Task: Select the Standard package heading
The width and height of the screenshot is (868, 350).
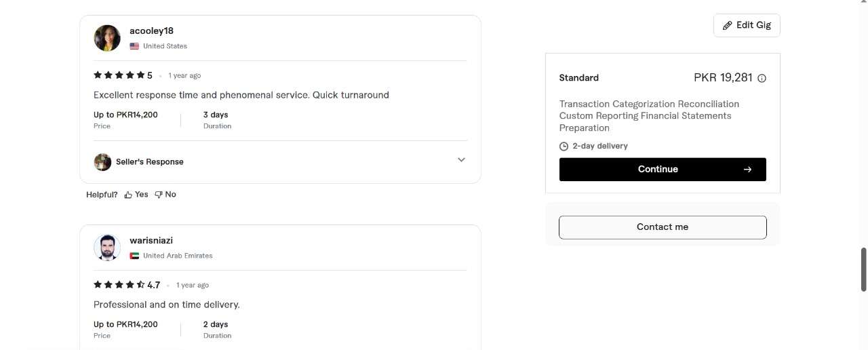Action: pyautogui.click(x=578, y=78)
